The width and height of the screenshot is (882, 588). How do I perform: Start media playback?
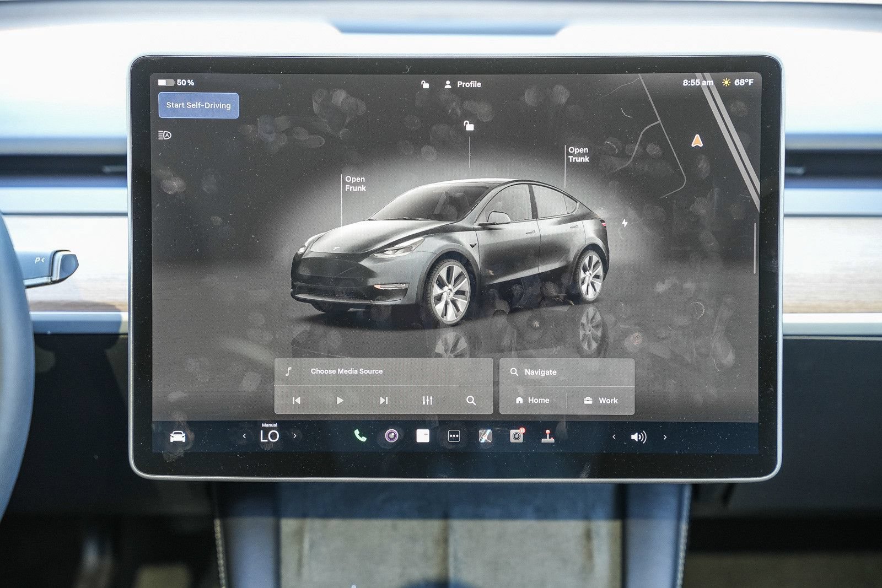click(x=340, y=401)
